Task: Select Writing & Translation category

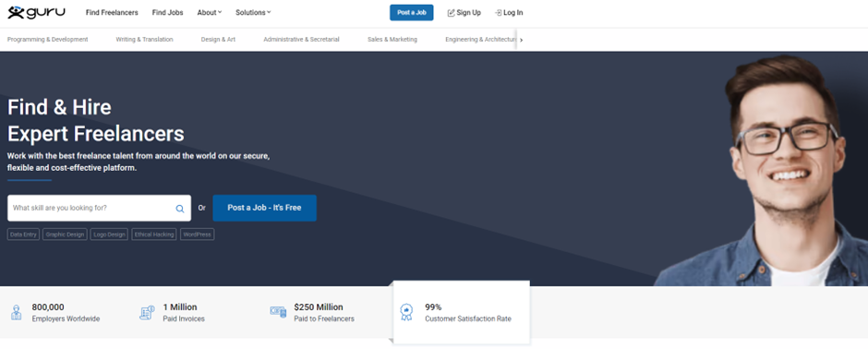Action: 144,40
